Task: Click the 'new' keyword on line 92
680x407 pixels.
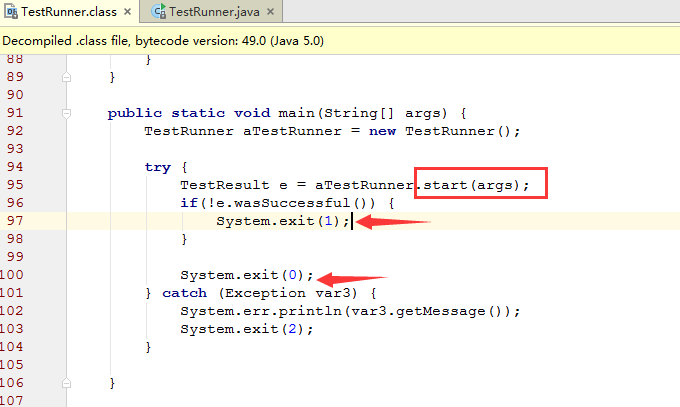Action: (x=382, y=131)
